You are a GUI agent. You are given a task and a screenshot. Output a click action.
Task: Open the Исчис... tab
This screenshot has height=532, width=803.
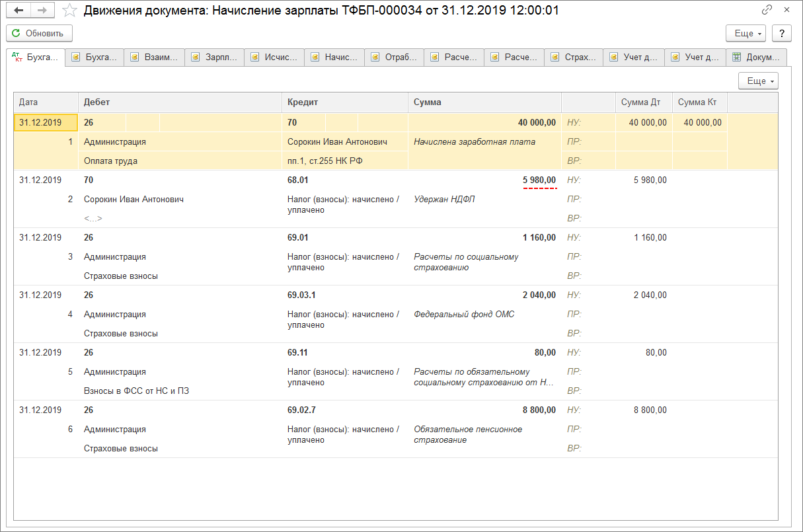pyautogui.click(x=274, y=57)
